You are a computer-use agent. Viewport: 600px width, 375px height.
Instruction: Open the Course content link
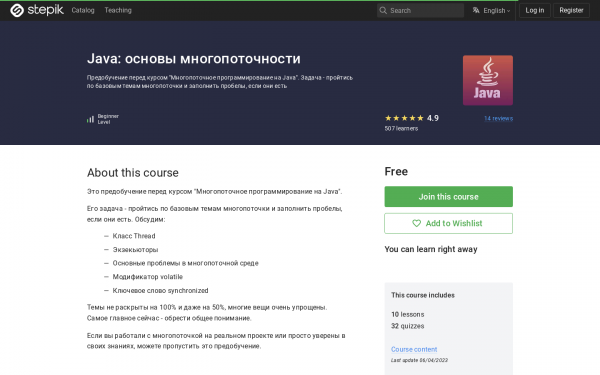coord(414,349)
